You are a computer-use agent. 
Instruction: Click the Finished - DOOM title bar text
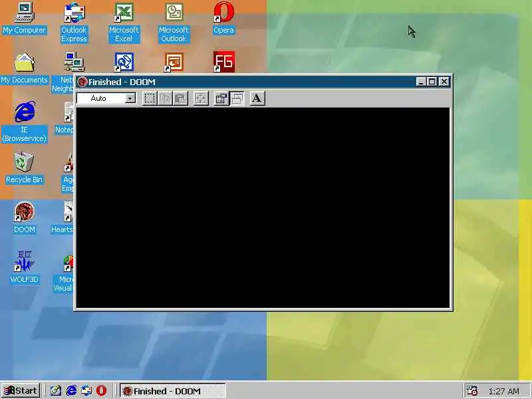coord(122,82)
